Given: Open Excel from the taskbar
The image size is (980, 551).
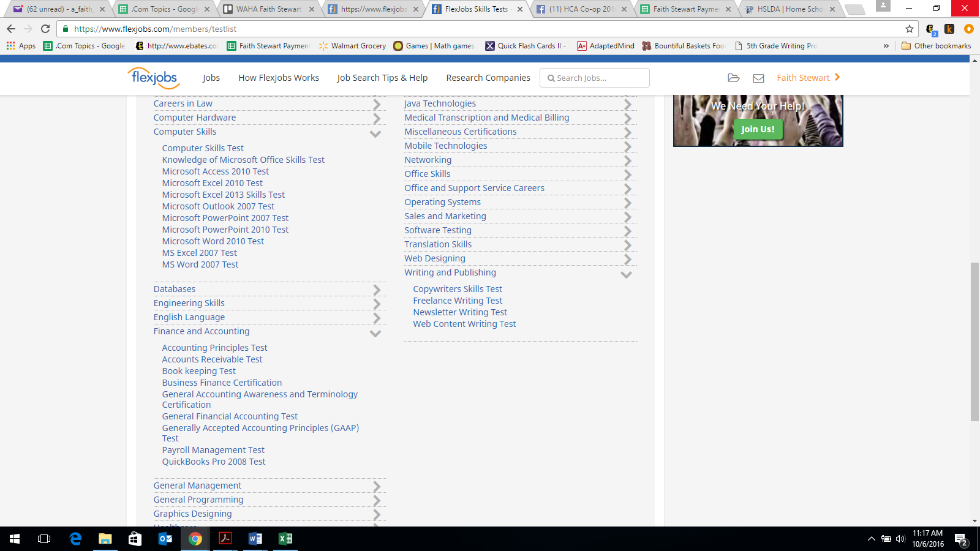Looking at the screenshot, I should point(285,539).
